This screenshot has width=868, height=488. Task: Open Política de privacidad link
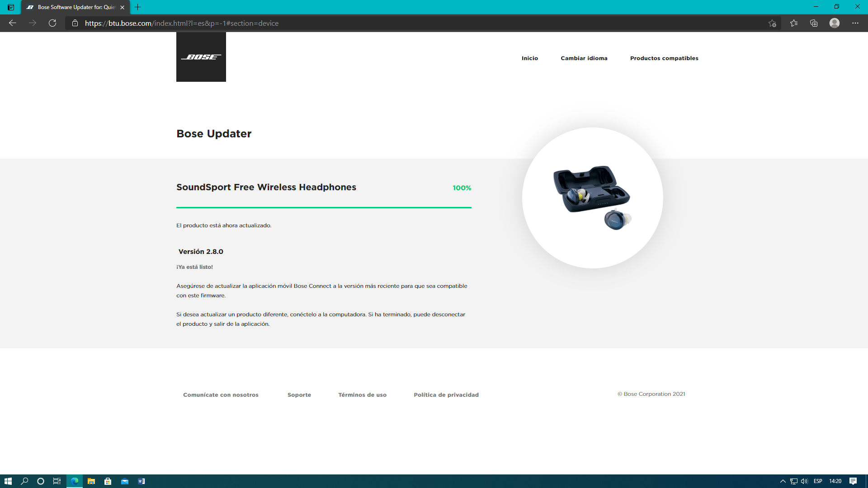pos(446,395)
